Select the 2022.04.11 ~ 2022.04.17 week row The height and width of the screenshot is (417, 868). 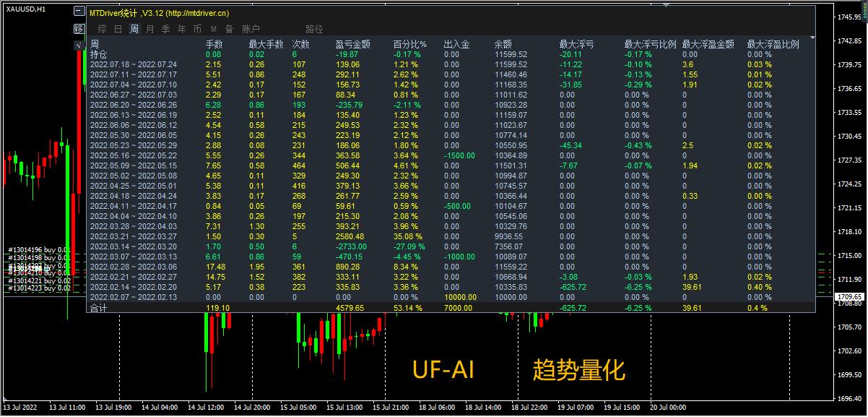(x=451, y=206)
